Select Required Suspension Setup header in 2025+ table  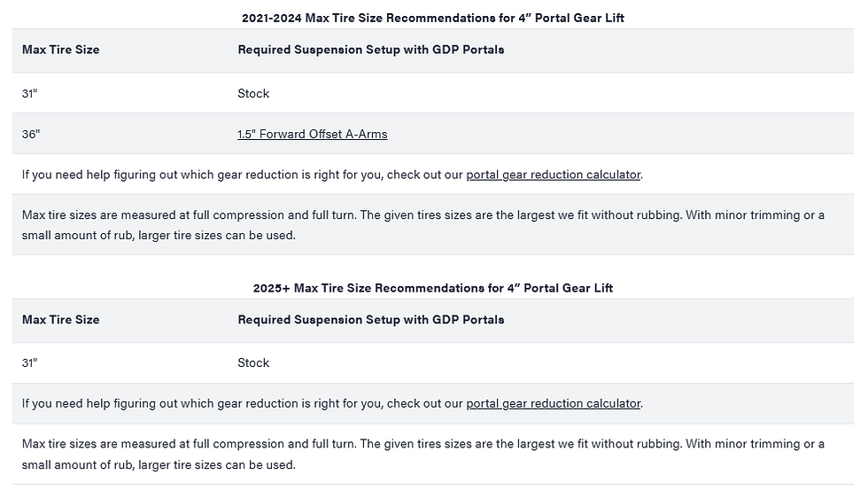[x=370, y=320]
